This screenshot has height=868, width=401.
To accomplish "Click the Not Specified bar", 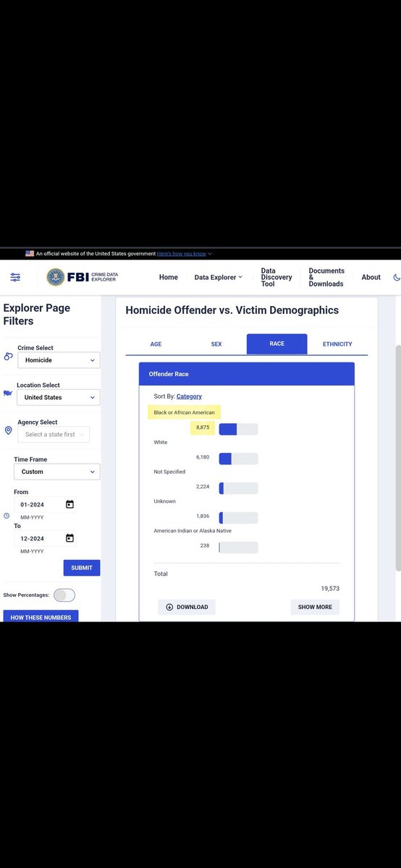I will [238, 488].
